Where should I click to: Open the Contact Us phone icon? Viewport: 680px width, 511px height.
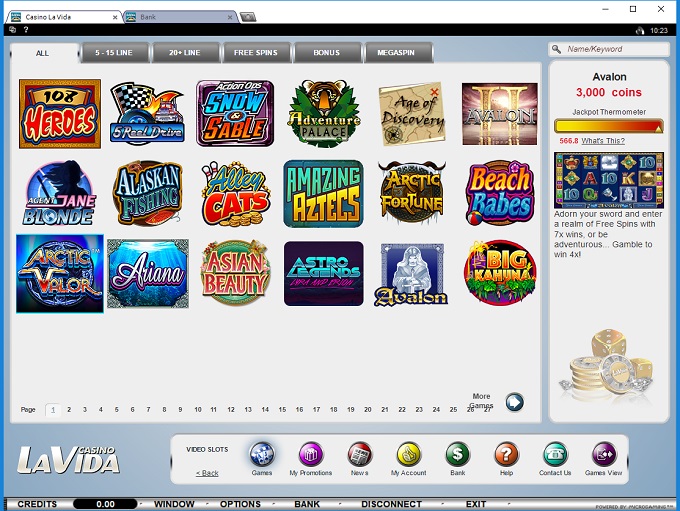pos(555,456)
